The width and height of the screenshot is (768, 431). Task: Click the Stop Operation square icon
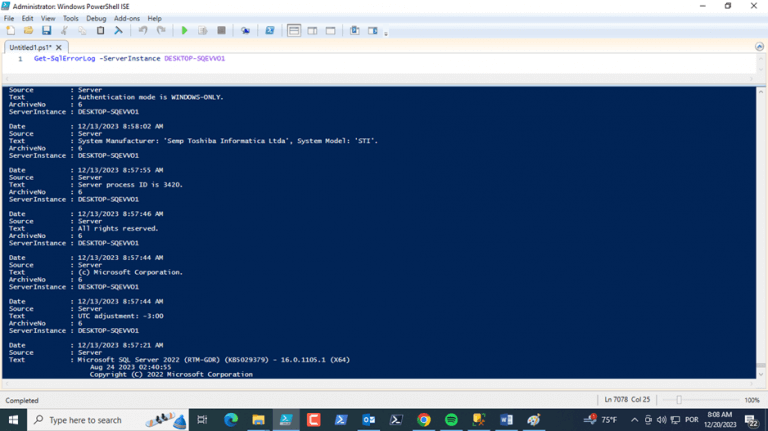pos(221,30)
